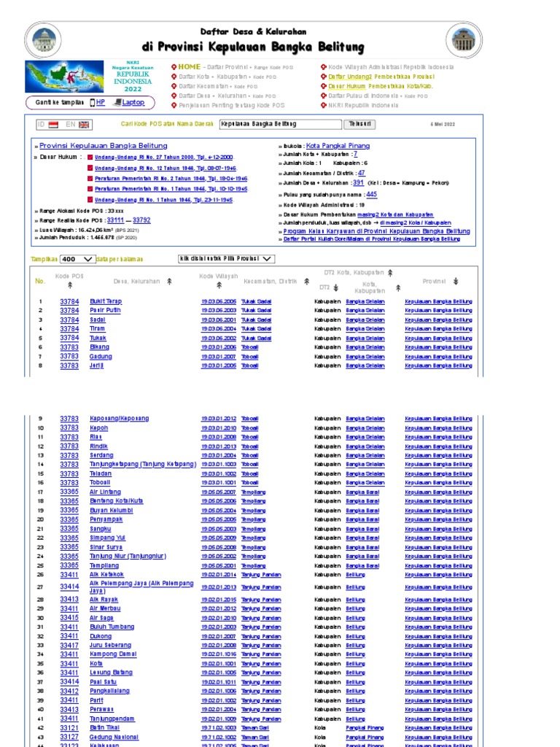560x747 pixels.
Task: Open the 400 data per halaman dropdown
Action: coord(77,259)
